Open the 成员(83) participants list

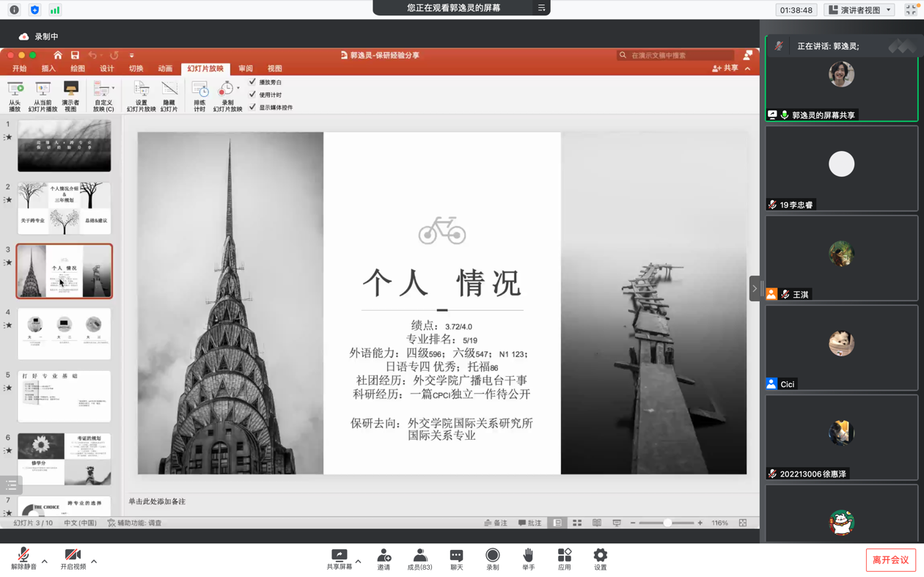pos(419,559)
